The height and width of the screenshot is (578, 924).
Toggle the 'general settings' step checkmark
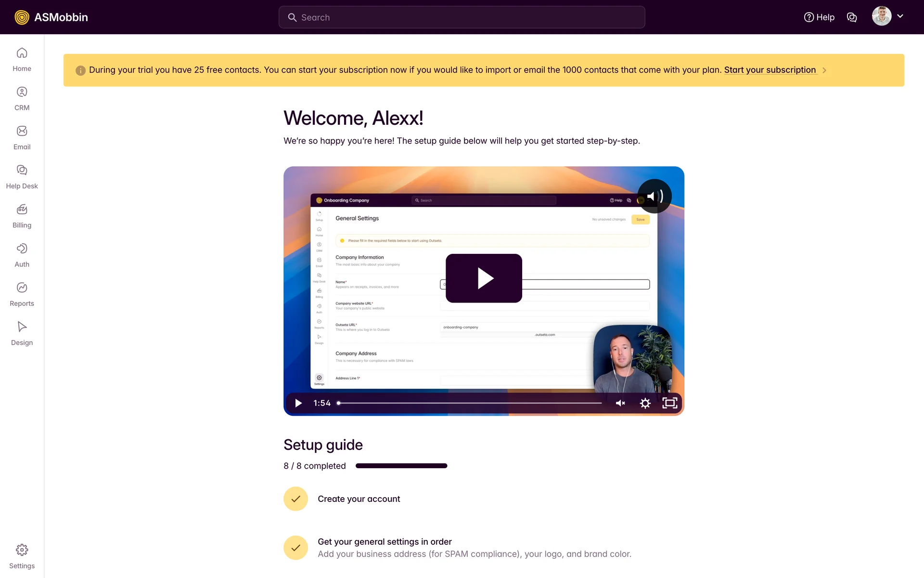[x=295, y=548]
